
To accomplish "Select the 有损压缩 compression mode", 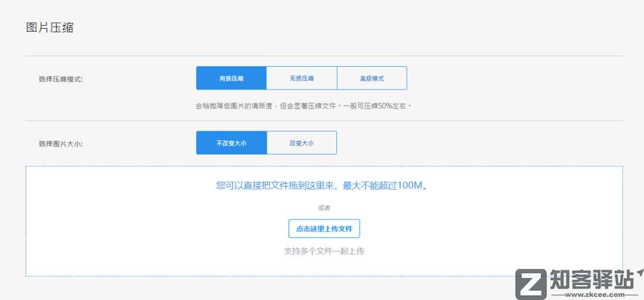I will coord(231,78).
